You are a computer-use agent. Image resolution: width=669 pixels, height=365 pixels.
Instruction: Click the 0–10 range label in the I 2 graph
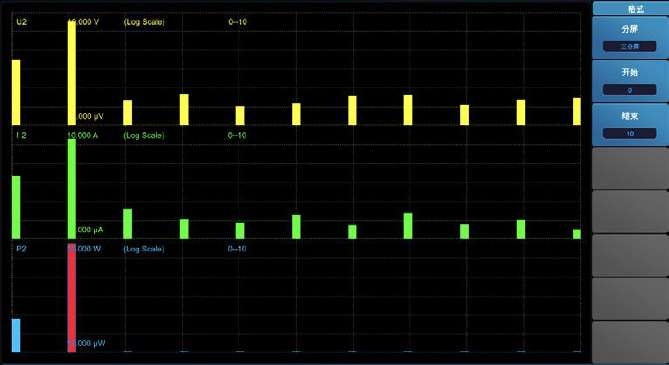click(237, 135)
